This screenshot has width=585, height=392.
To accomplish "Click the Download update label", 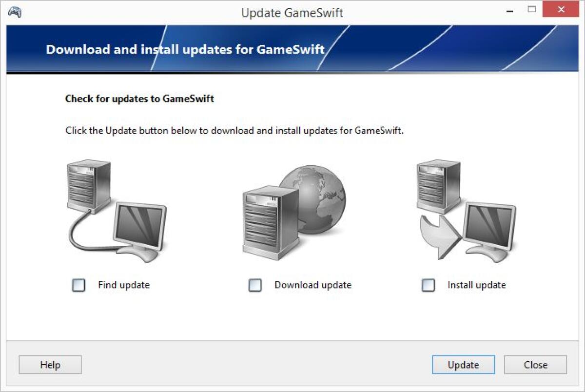I will pos(313,285).
